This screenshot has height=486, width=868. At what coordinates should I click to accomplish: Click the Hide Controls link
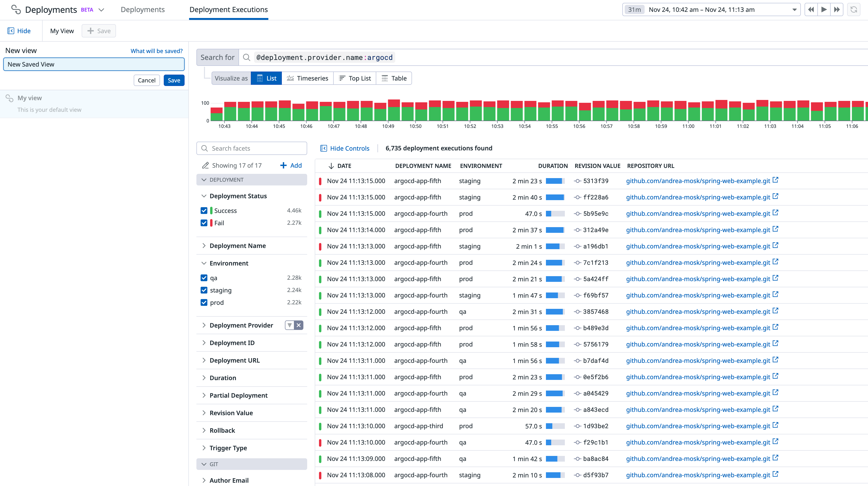coord(350,148)
